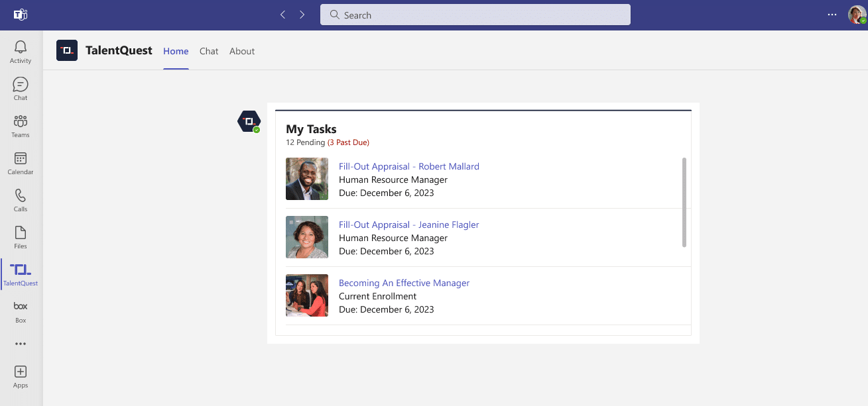The width and height of the screenshot is (868, 406).
Task: Go to Teams in the sidebar
Action: click(21, 126)
